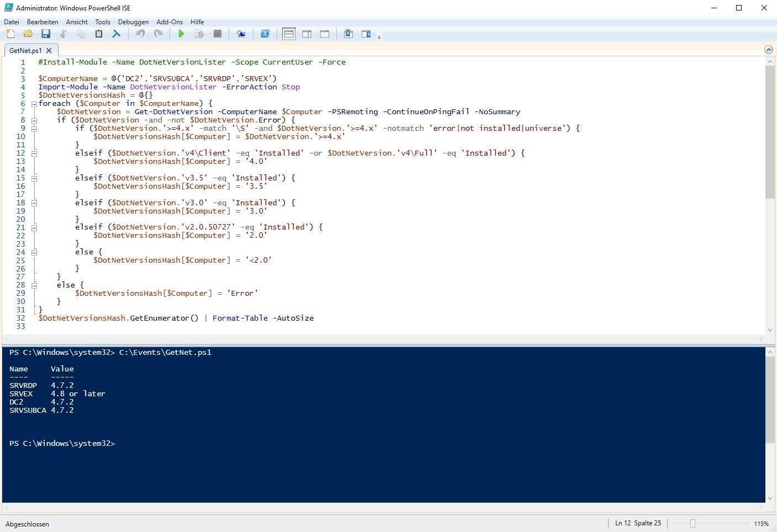Image resolution: width=777 pixels, height=532 pixels.
Task: Run the script with the green play button
Action: [181, 34]
